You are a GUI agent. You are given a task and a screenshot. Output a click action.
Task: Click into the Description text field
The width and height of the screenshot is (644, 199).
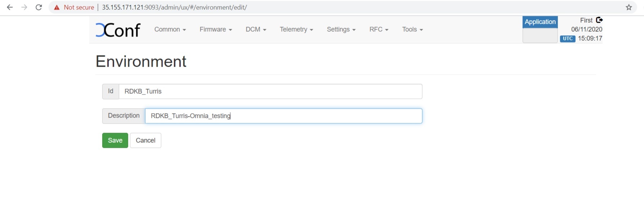(283, 116)
